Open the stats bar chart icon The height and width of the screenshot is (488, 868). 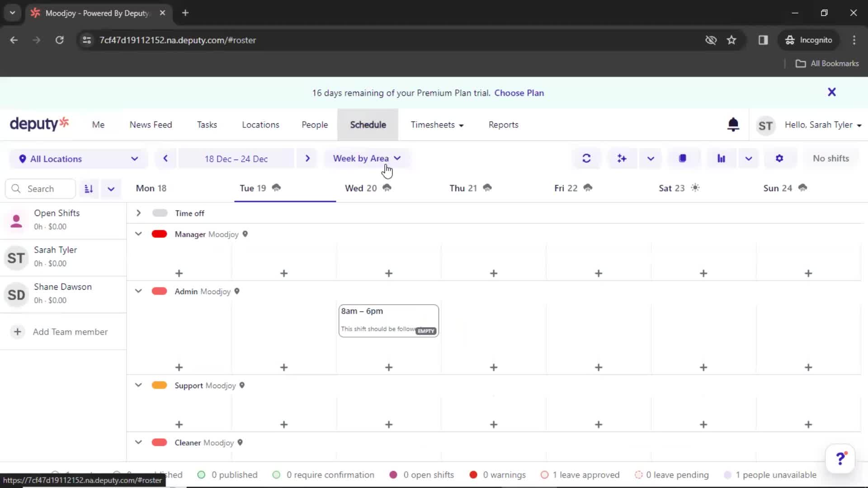[722, 159]
